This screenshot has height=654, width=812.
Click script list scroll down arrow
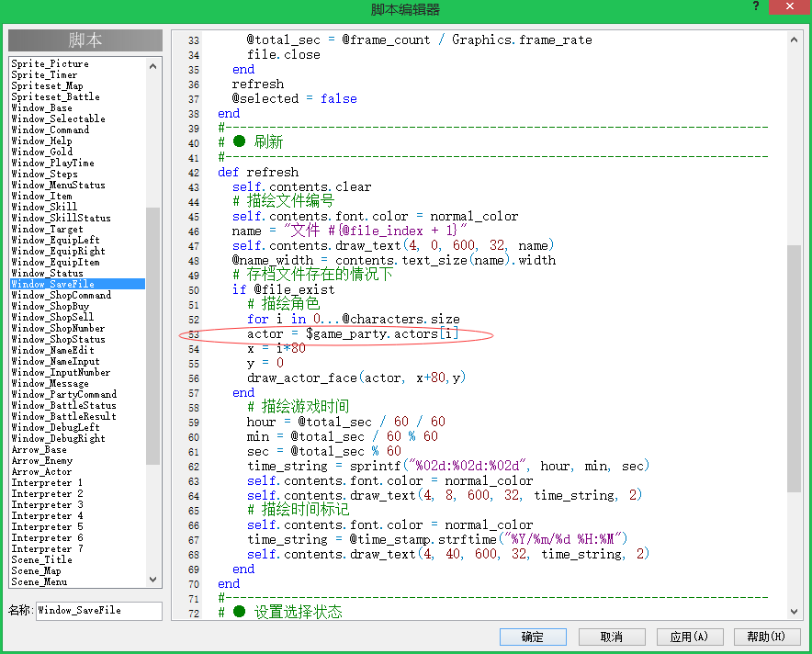152,580
